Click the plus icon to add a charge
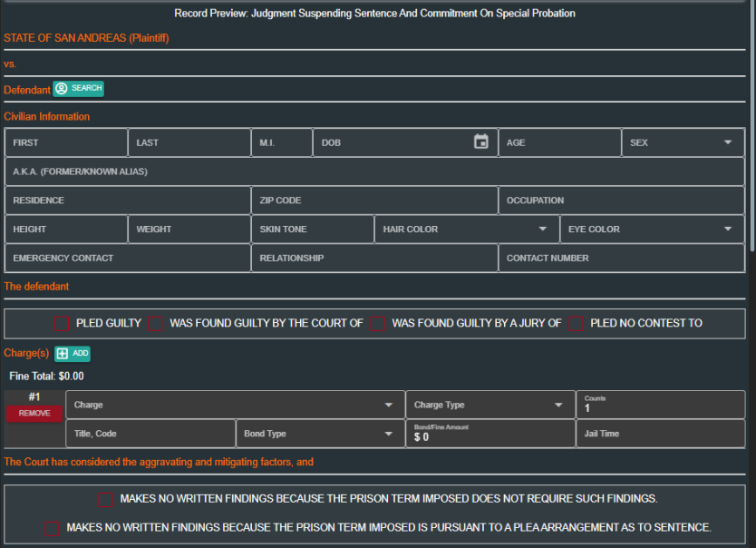The image size is (756, 548). [63, 354]
